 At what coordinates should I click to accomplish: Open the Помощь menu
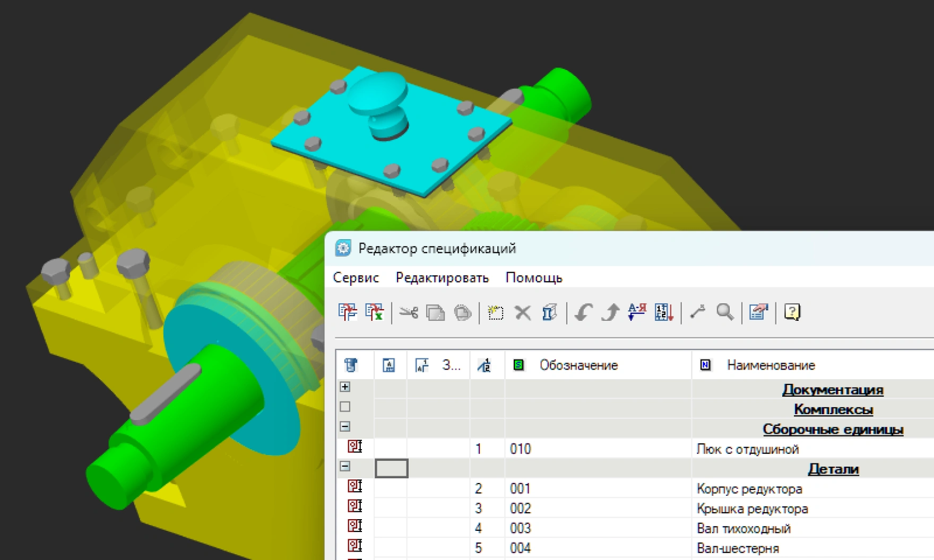pyautogui.click(x=533, y=278)
